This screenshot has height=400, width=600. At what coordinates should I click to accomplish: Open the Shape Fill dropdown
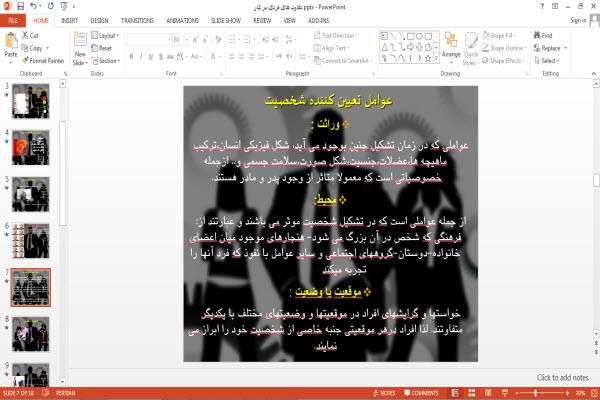(499, 35)
